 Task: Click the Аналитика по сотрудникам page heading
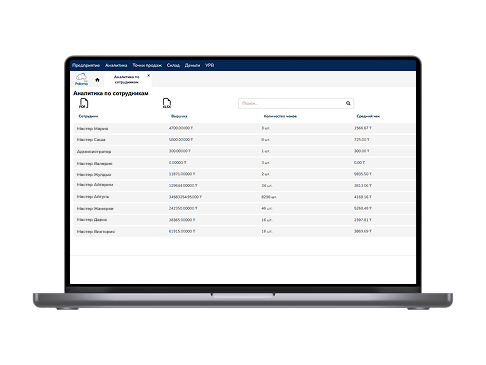coord(111,93)
